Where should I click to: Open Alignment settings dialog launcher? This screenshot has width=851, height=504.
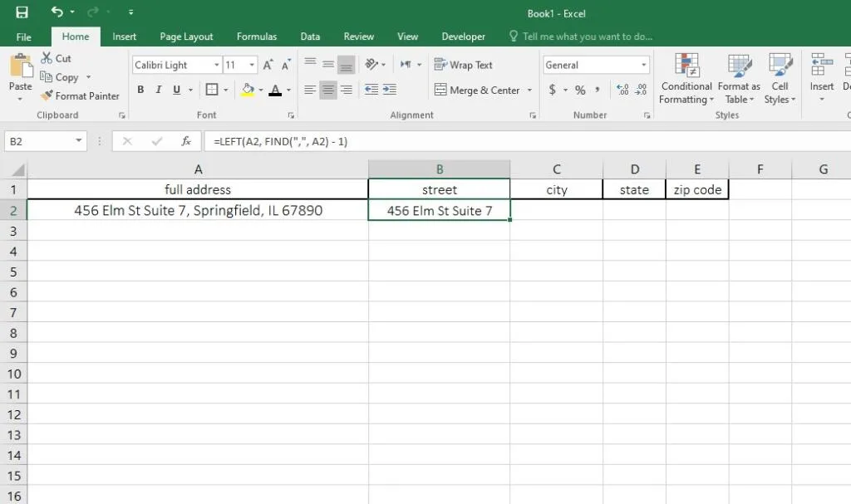[x=533, y=115]
